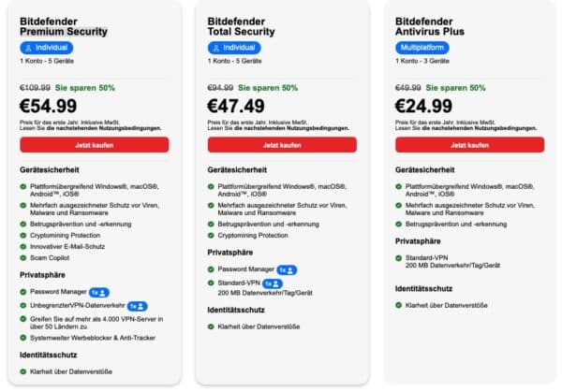
Task: Buy Total Security with Jetzt kaufen
Action: click(x=282, y=145)
